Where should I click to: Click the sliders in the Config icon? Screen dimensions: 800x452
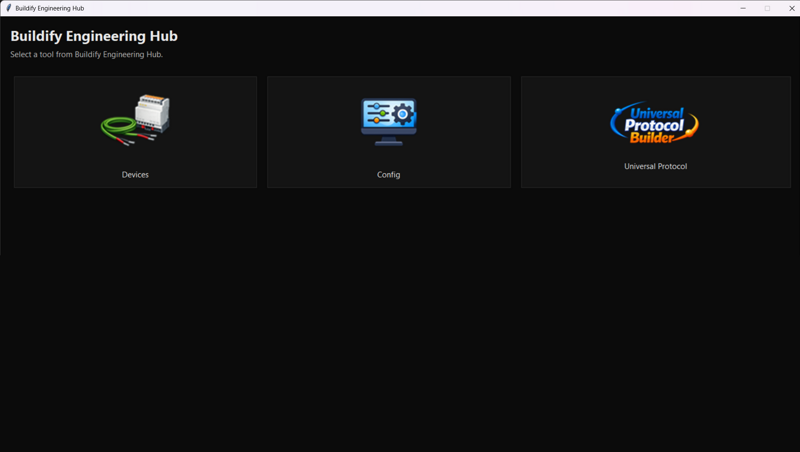(376, 114)
